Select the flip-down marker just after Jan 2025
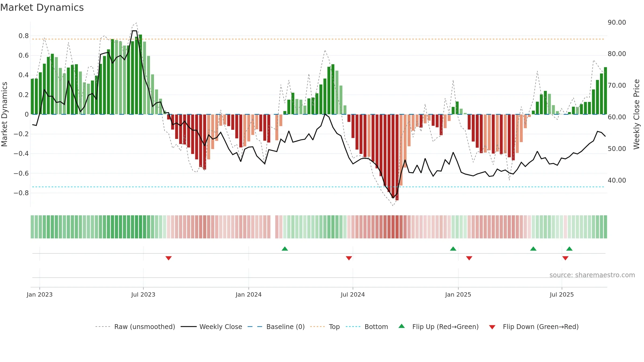Viewport: 644px width, 362px height. coord(469,258)
